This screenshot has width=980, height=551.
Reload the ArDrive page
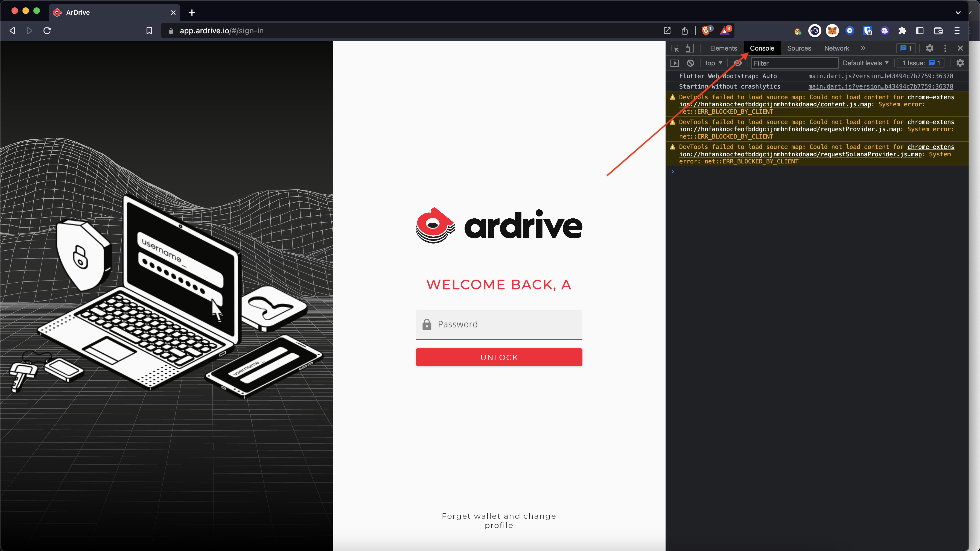tap(47, 31)
